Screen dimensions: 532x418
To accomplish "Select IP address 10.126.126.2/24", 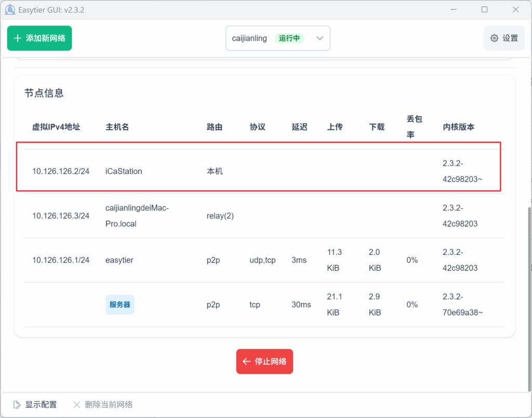I will pos(61,172).
